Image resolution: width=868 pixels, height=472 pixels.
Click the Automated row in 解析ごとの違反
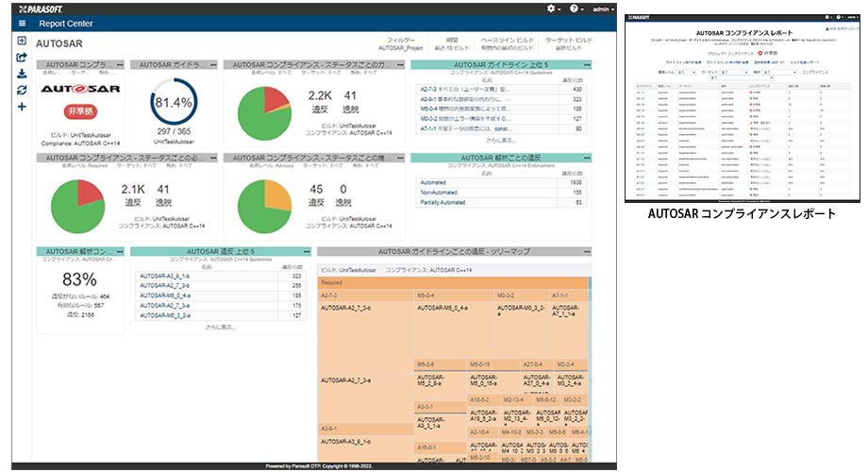click(500, 182)
